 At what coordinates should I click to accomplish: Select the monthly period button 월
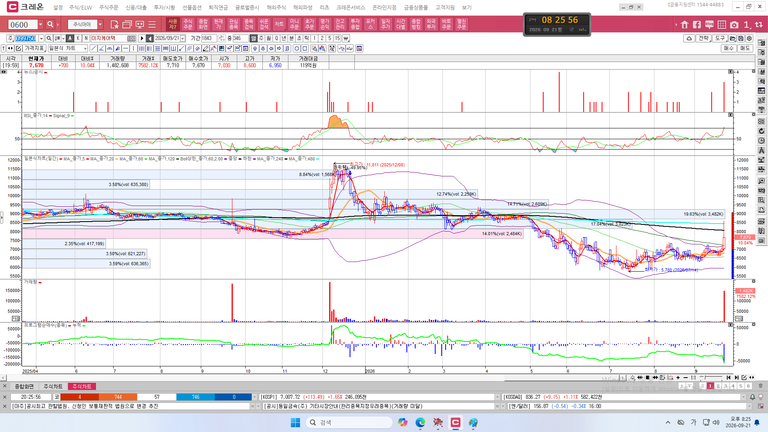coord(268,38)
